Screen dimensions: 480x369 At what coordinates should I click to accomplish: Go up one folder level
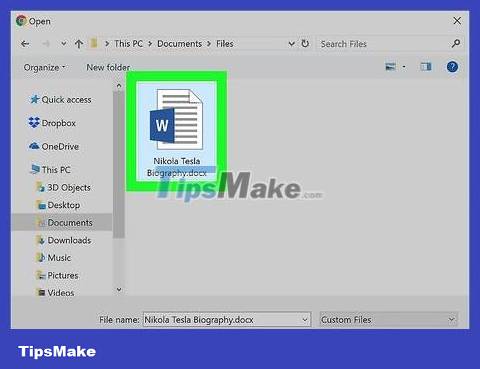[79, 44]
